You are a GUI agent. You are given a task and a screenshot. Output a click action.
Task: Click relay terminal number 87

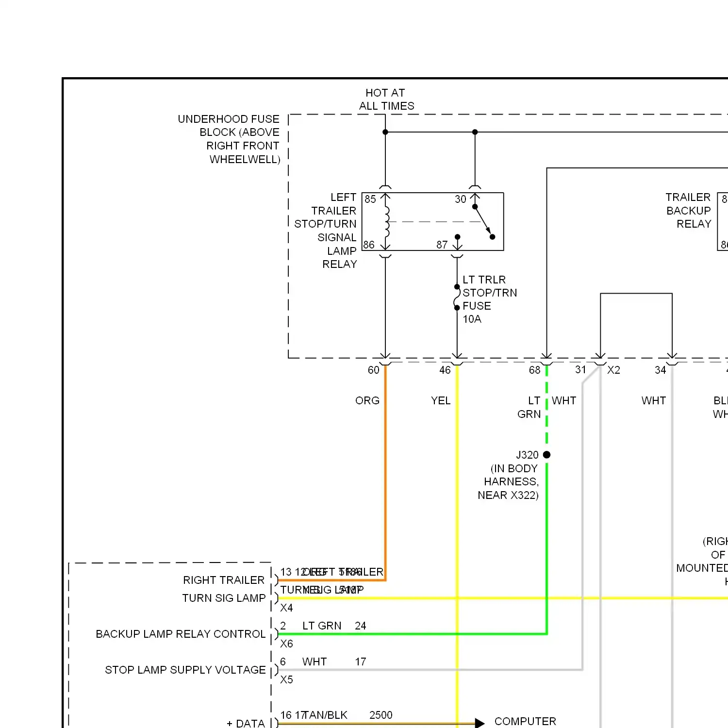(442, 245)
